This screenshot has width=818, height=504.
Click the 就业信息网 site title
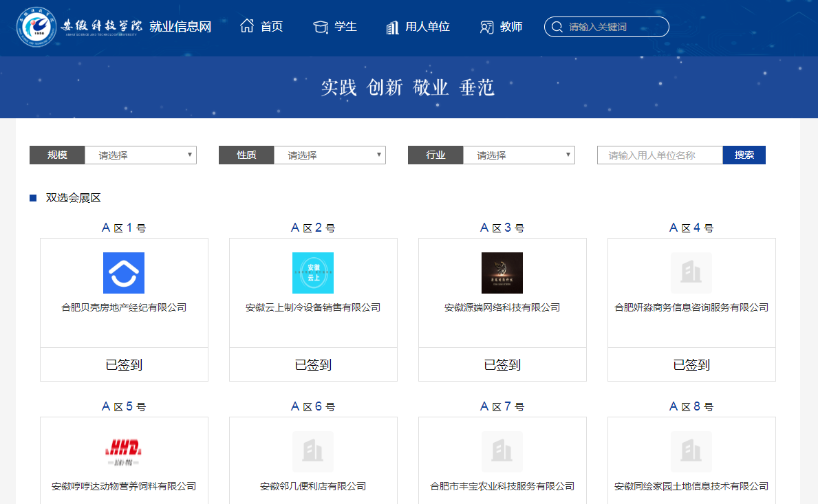(180, 27)
